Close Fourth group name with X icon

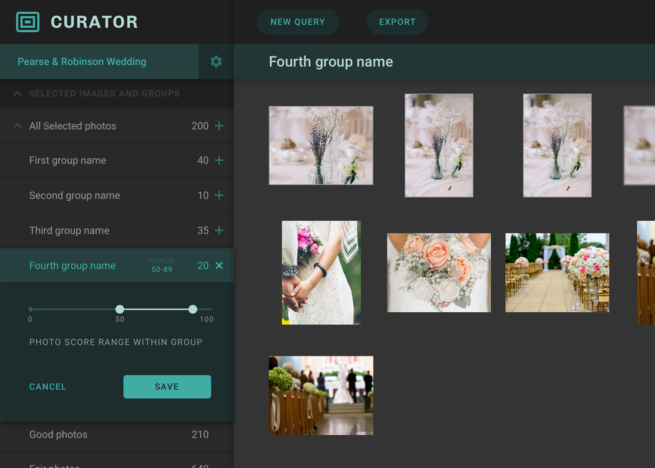219,266
